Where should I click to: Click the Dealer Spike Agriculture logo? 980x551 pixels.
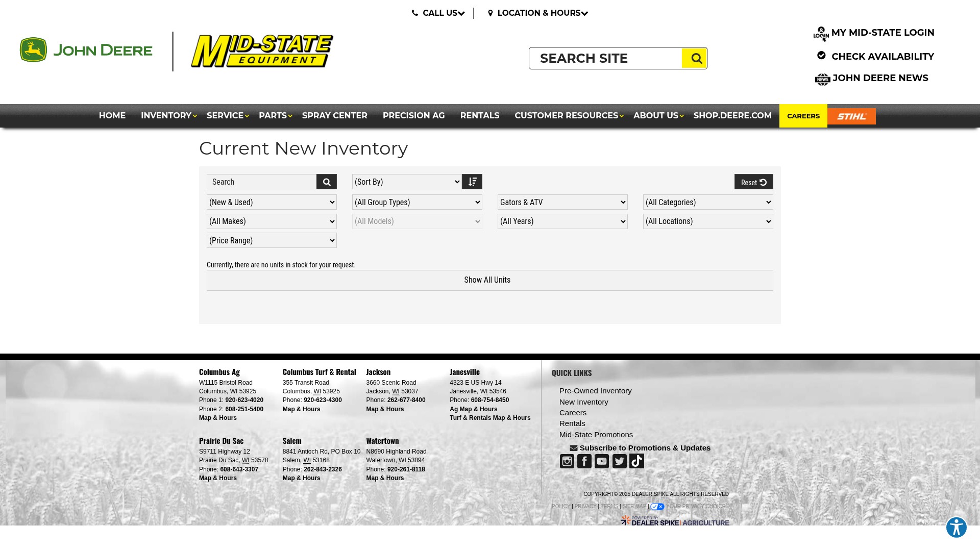675,521
